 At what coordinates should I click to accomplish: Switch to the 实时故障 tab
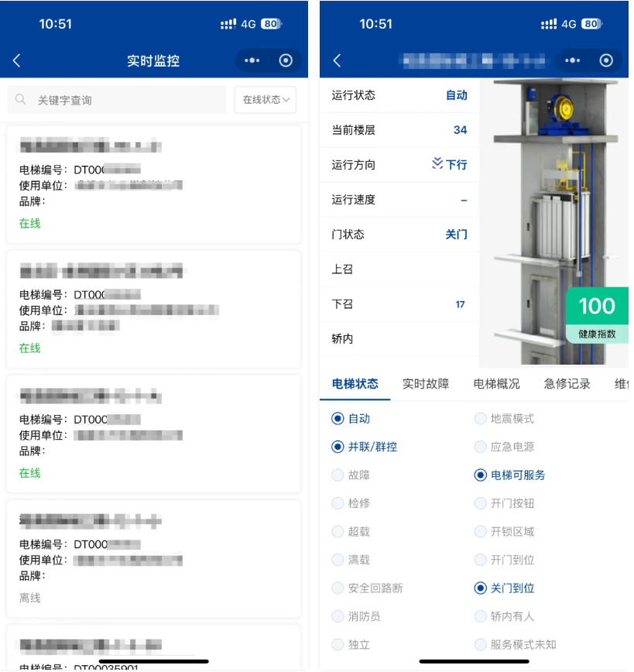[x=426, y=384]
